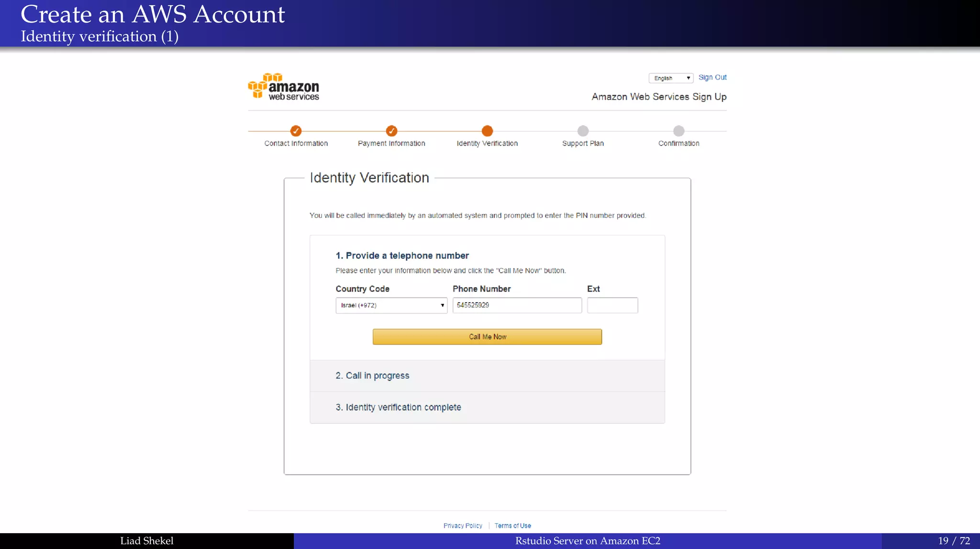Open the English language dropdown
980x549 pixels.
coord(671,78)
